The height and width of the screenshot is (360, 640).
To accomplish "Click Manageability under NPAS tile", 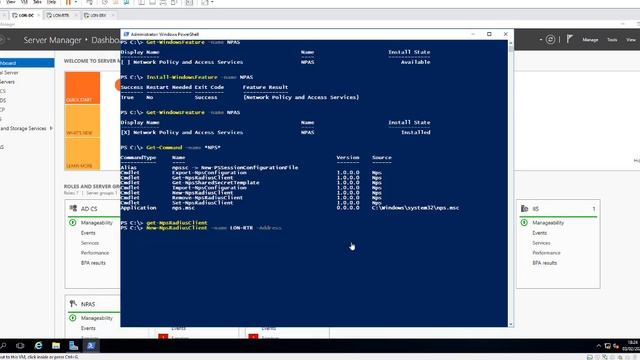I will pyautogui.click(x=96, y=318).
